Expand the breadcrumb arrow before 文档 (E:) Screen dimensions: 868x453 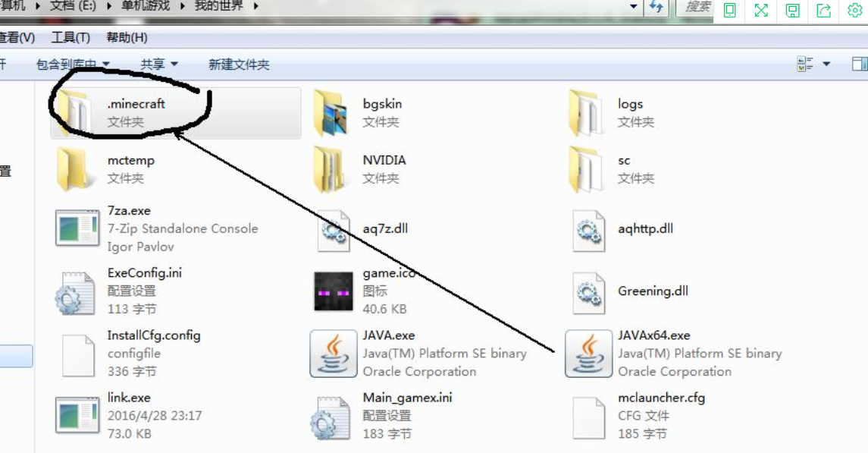(38, 6)
